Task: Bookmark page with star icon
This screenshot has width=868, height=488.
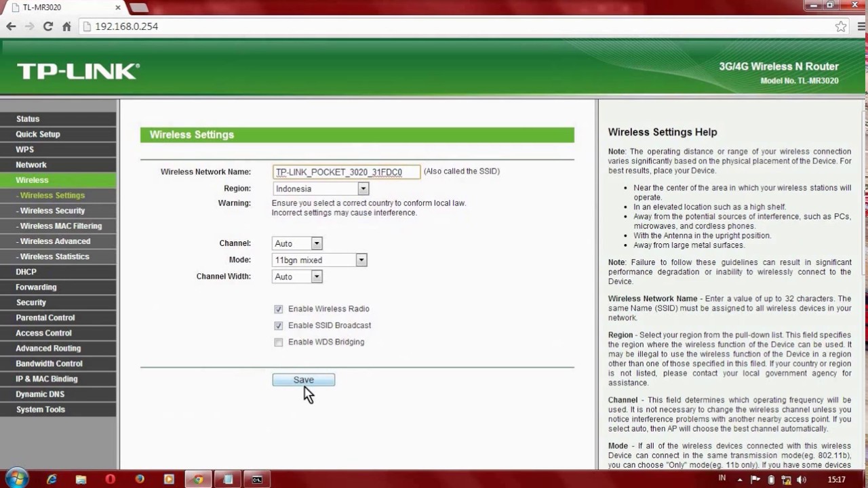Action: tap(841, 26)
